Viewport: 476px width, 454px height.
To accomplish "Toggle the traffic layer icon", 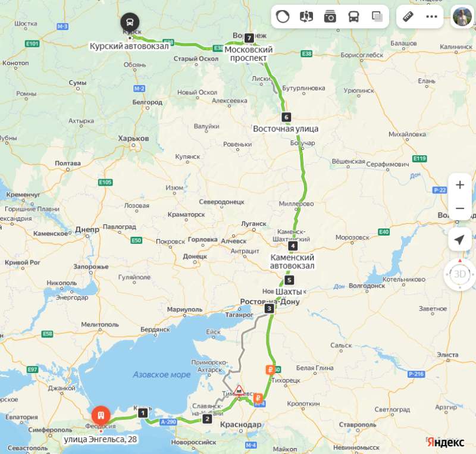I will pyautogui.click(x=282, y=17).
